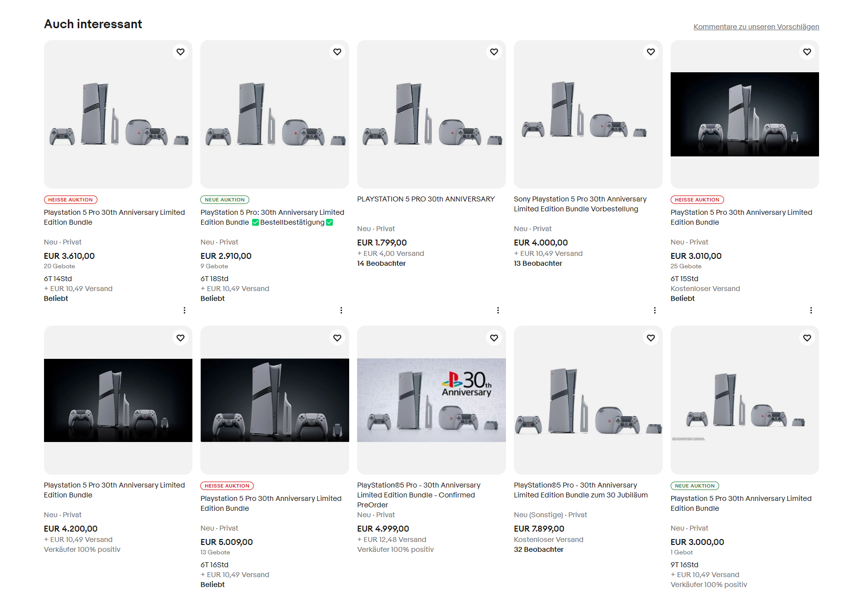Click the 9T 16Std time remaining
The height and width of the screenshot is (590, 868).
point(685,565)
